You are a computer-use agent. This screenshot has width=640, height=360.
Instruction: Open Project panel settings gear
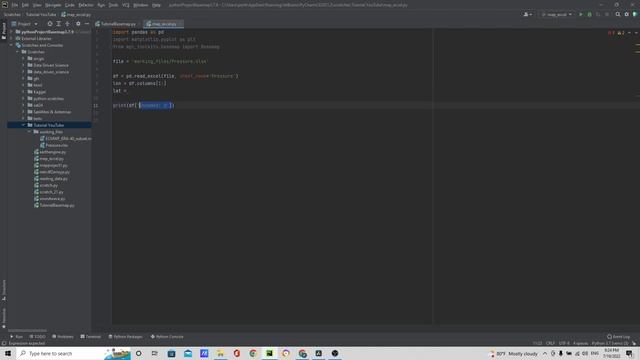78,24
